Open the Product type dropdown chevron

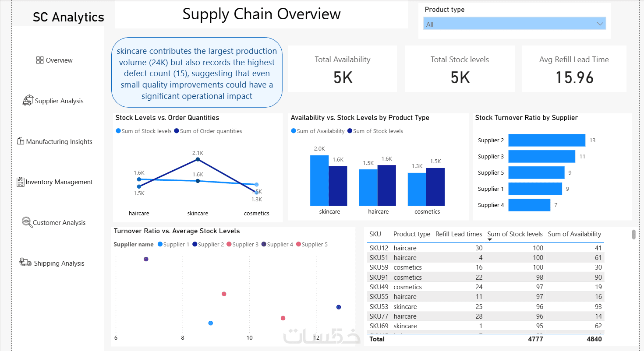pos(600,24)
